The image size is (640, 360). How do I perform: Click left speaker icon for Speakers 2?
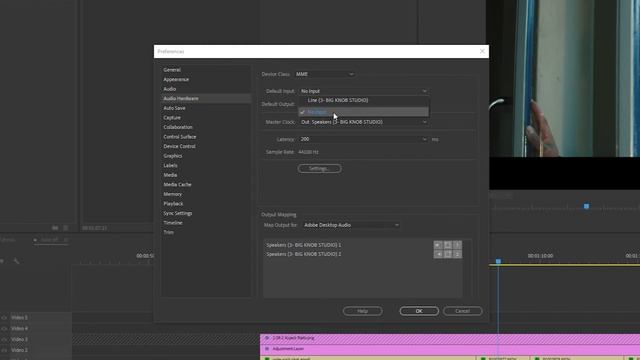pos(438,254)
